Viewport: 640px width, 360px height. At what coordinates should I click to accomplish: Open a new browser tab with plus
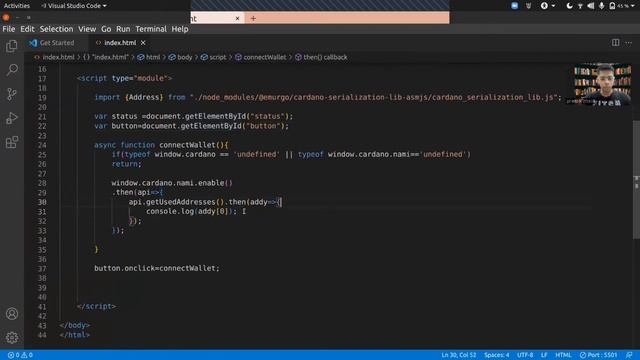click(x=253, y=18)
